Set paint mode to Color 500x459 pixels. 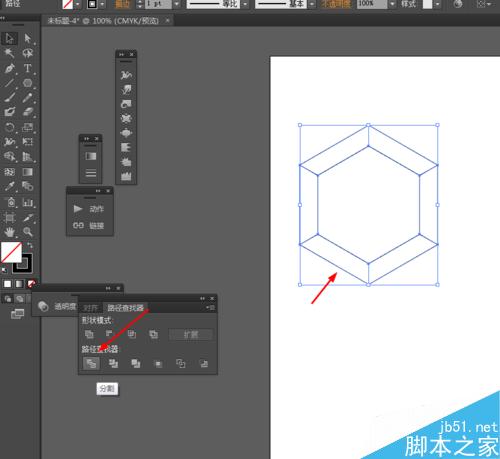pyautogui.click(x=7, y=284)
